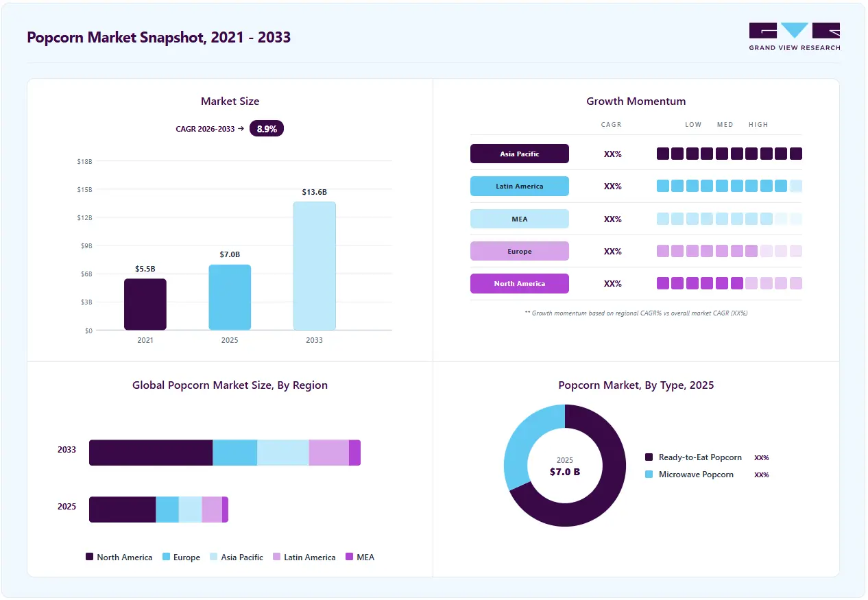Click the Microwave Popcorn legend swatch
This screenshot has width=868, height=600.
649,475
